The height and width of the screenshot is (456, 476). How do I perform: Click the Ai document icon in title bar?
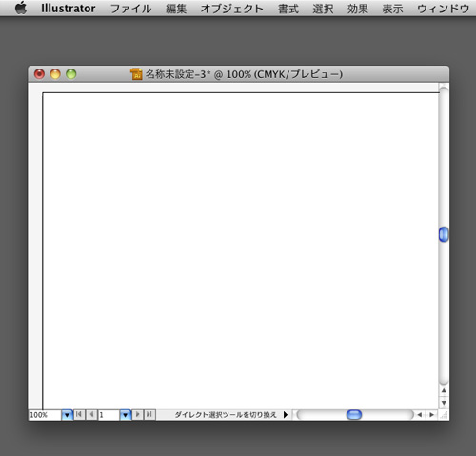click(136, 74)
